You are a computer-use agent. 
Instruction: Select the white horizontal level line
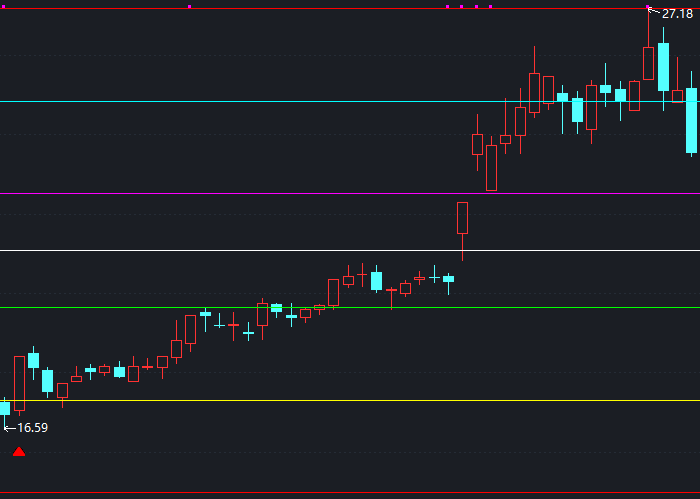350,250
